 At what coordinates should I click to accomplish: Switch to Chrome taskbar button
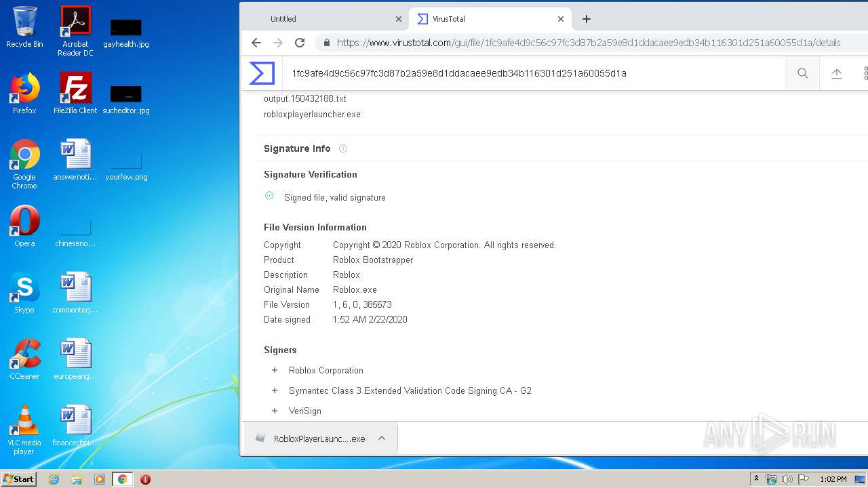[x=123, y=479]
